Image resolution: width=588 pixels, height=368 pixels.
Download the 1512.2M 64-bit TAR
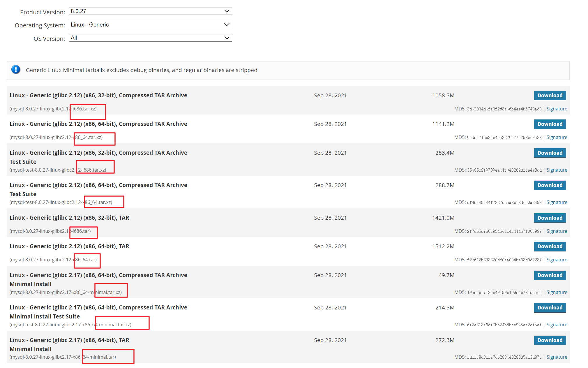(x=550, y=246)
